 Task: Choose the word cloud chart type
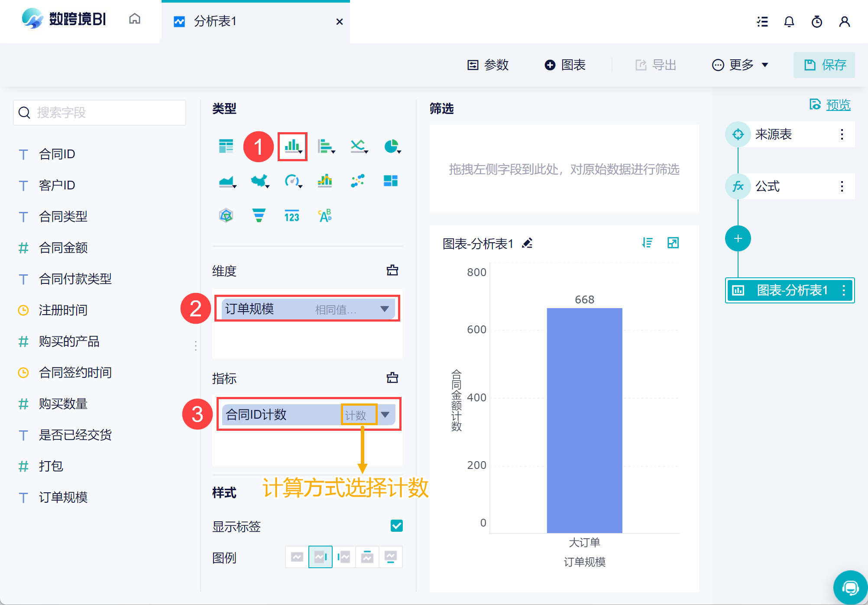point(325,215)
